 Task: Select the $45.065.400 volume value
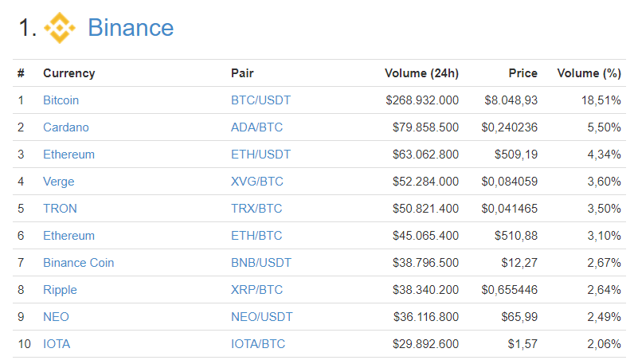click(x=425, y=236)
